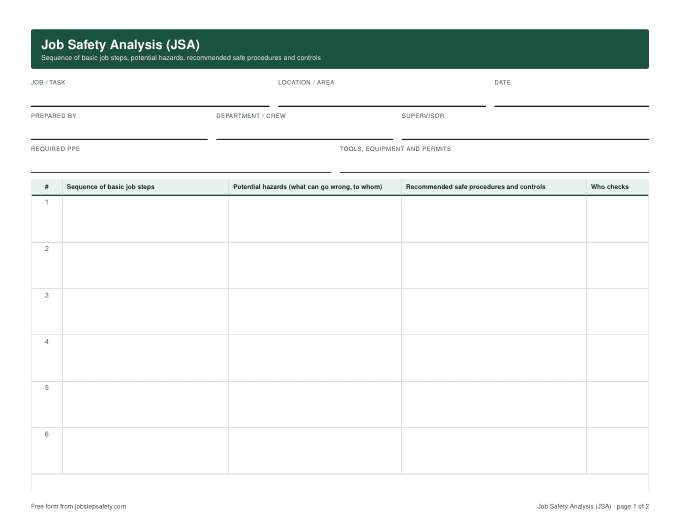680x526 pixels.
Task: Click the potential hazards cell in row 5
Action: [x=315, y=405]
